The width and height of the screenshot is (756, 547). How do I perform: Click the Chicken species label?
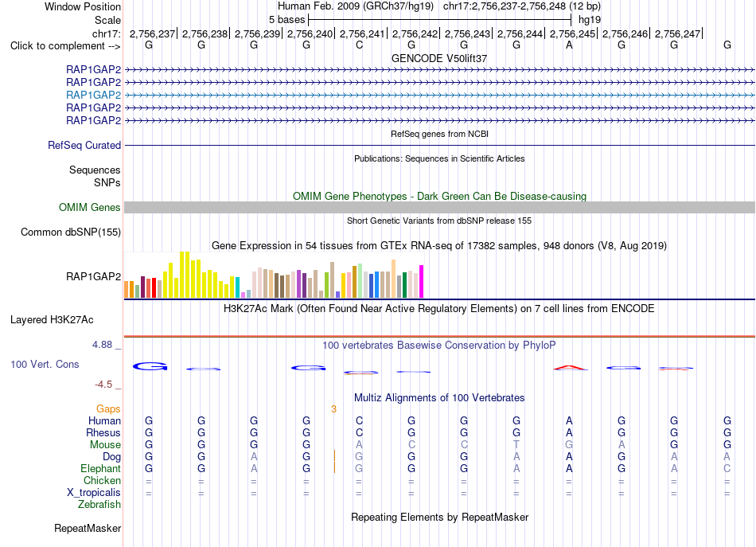pos(102,480)
